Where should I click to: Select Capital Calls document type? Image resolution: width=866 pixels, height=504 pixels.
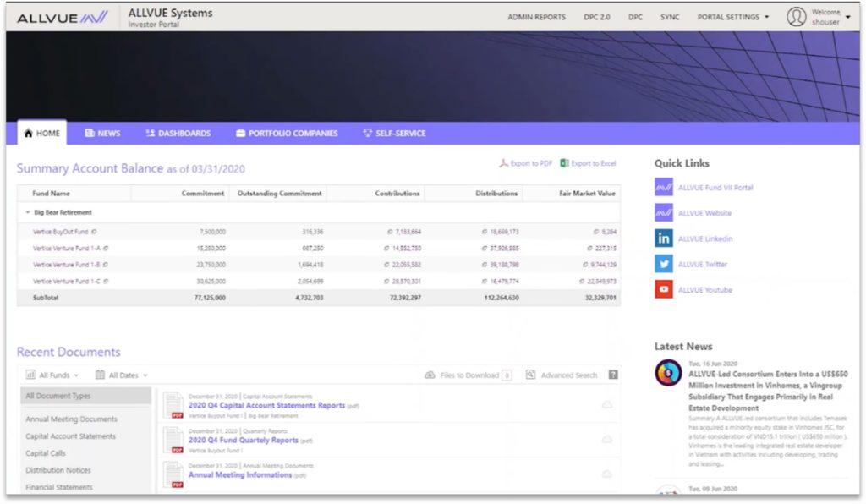47,453
